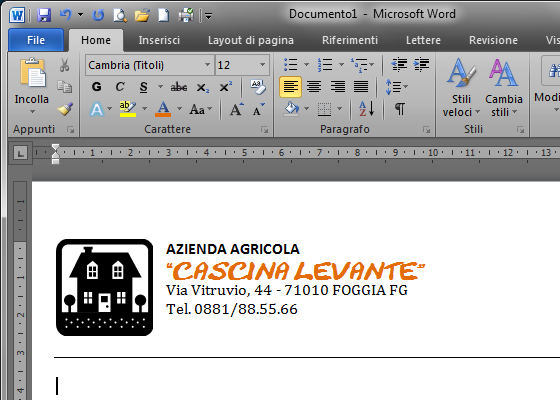Switch to the Home tab
The image size is (560, 400).
click(96, 40)
